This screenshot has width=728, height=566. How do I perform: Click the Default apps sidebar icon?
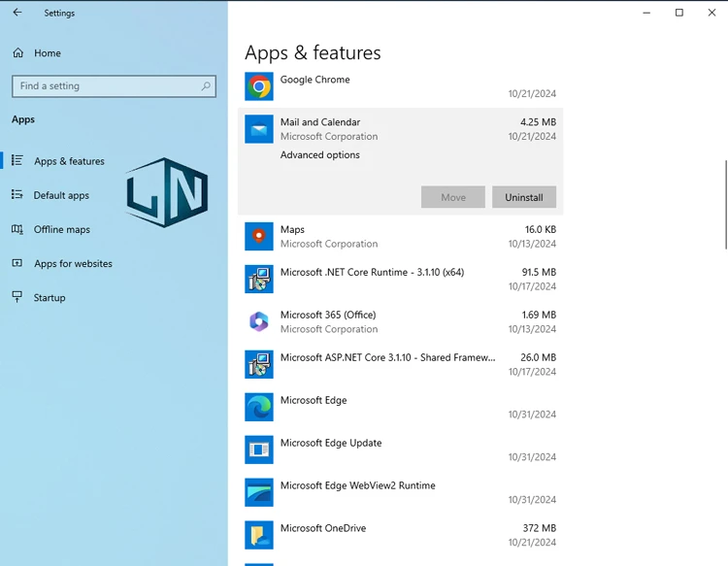[17, 195]
